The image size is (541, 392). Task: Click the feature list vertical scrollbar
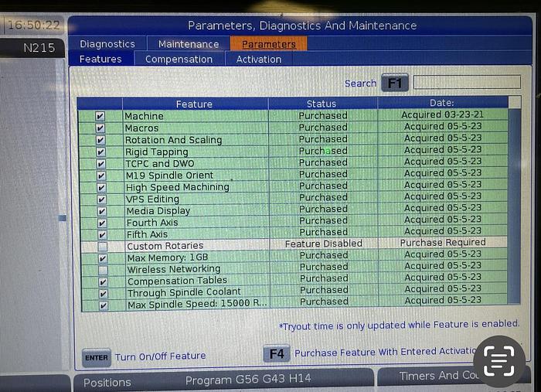point(515,201)
